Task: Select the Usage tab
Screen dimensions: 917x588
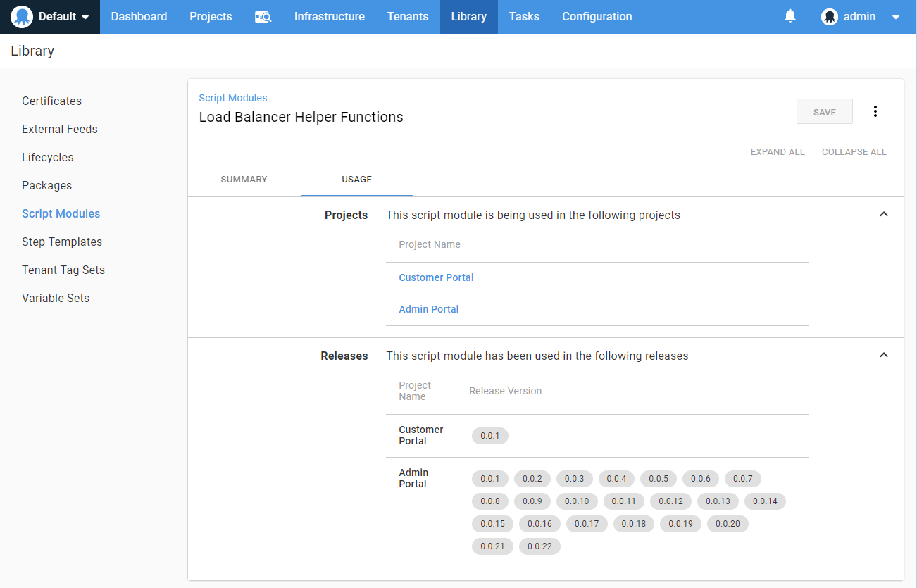Action: (x=356, y=180)
